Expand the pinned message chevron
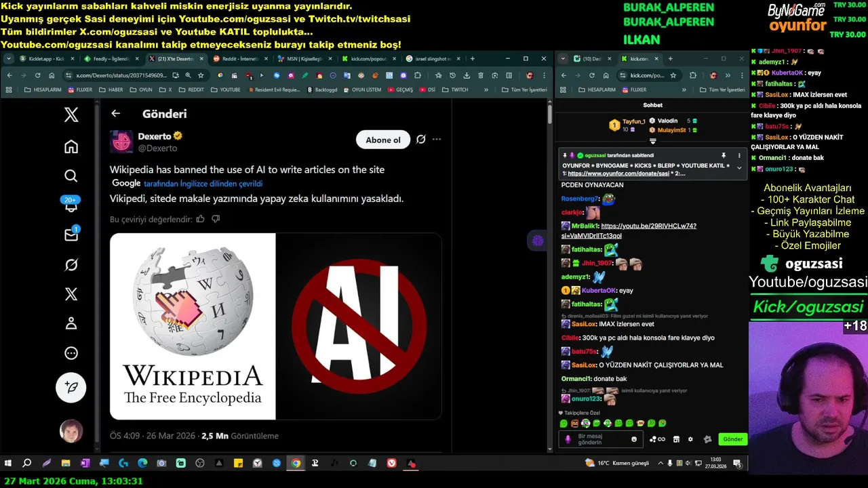 (739, 167)
